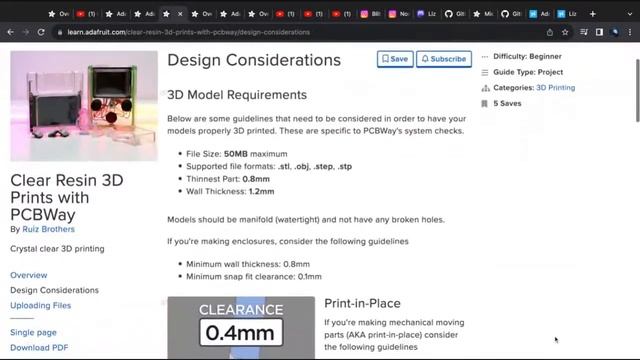The width and height of the screenshot is (640, 360).
Task: Open the Ruiz Brothers author page
Action: coord(49,229)
